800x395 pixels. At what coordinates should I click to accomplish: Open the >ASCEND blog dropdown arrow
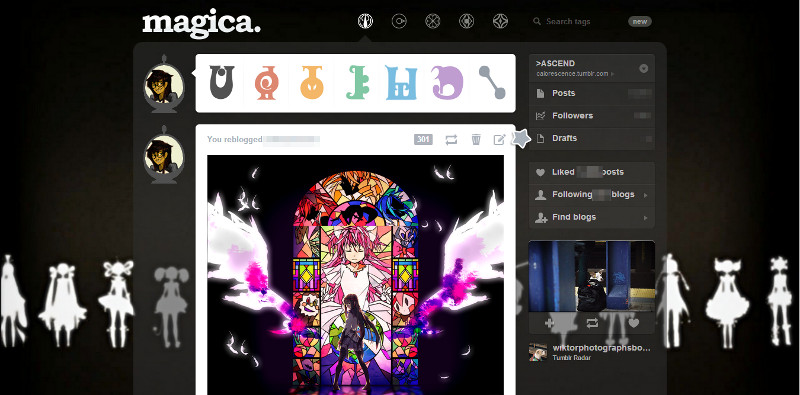click(644, 68)
